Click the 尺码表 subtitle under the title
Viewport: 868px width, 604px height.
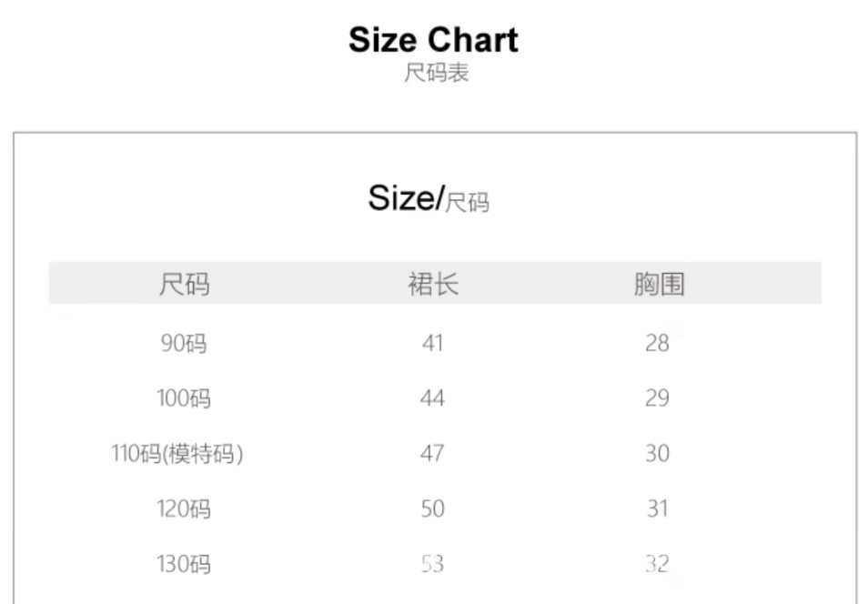click(436, 74)
